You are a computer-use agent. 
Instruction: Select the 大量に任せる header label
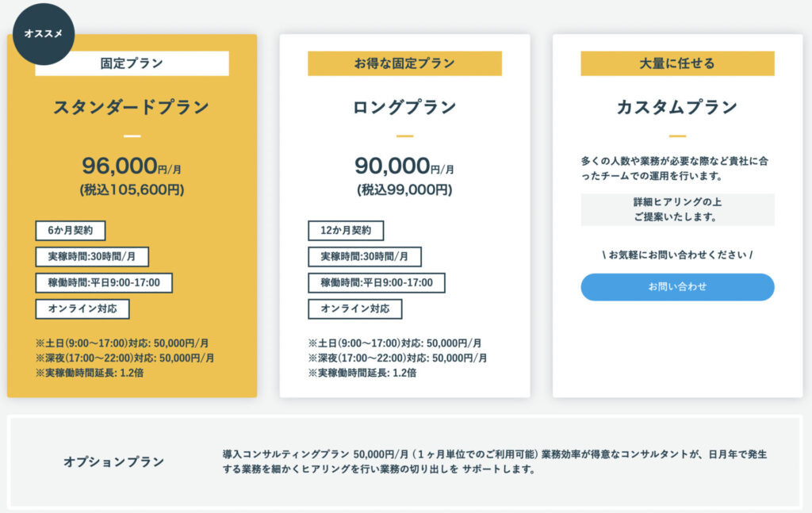point(677,63)
